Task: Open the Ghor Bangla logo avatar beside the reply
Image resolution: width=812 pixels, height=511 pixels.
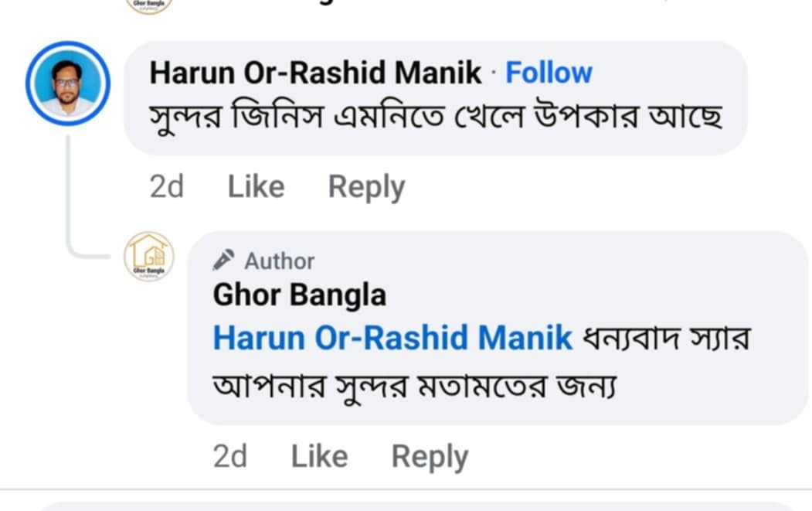Action: click(149, 256)
